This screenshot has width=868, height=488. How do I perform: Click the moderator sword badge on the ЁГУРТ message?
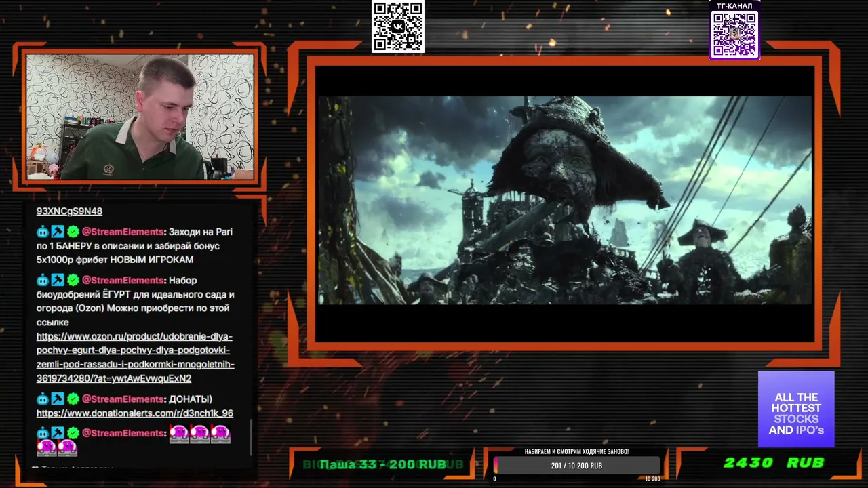58,280
